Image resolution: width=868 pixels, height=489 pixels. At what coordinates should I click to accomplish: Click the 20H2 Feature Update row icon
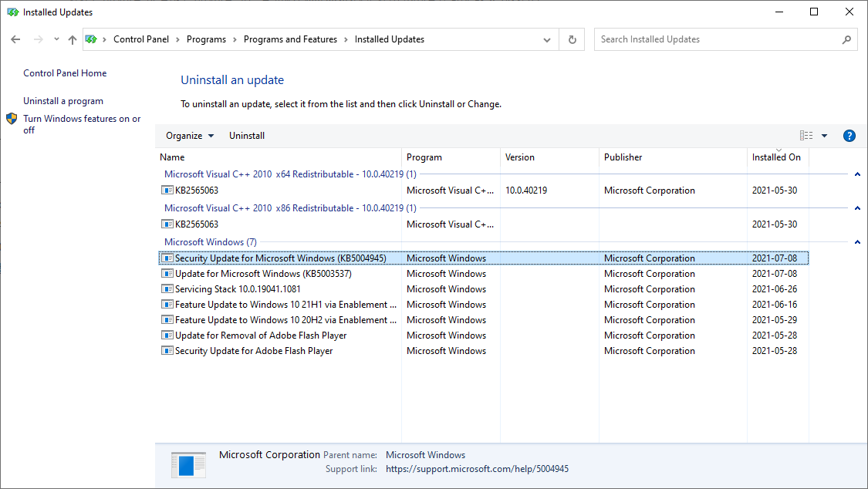(x=167, y=320)
